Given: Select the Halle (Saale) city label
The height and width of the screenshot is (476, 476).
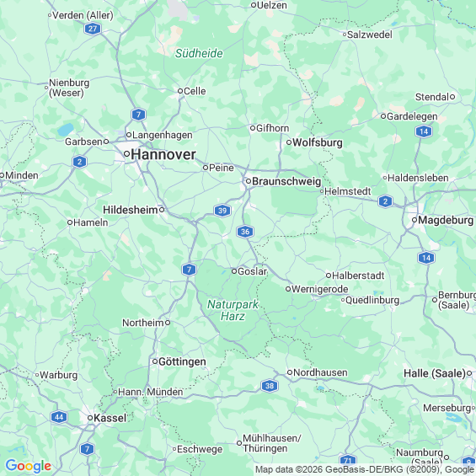Looking at the screenshot, I should pyautogui.click(x=435, y=373).
